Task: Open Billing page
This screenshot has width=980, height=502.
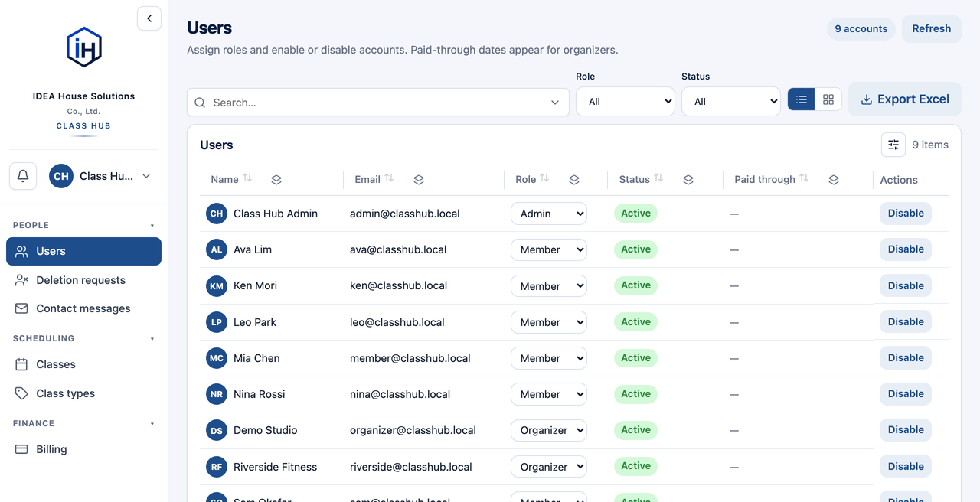Action: click(x=83, y=449)
